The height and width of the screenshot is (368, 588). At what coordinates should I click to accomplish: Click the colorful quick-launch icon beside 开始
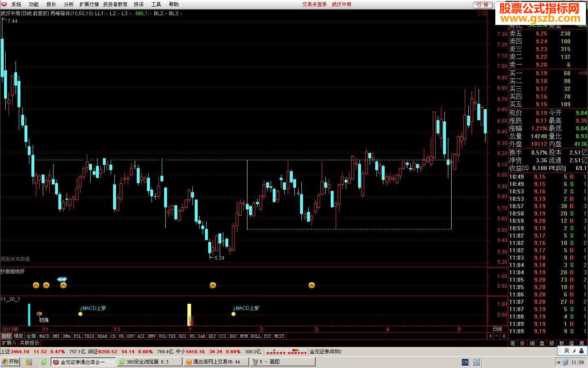pos(29,362)
